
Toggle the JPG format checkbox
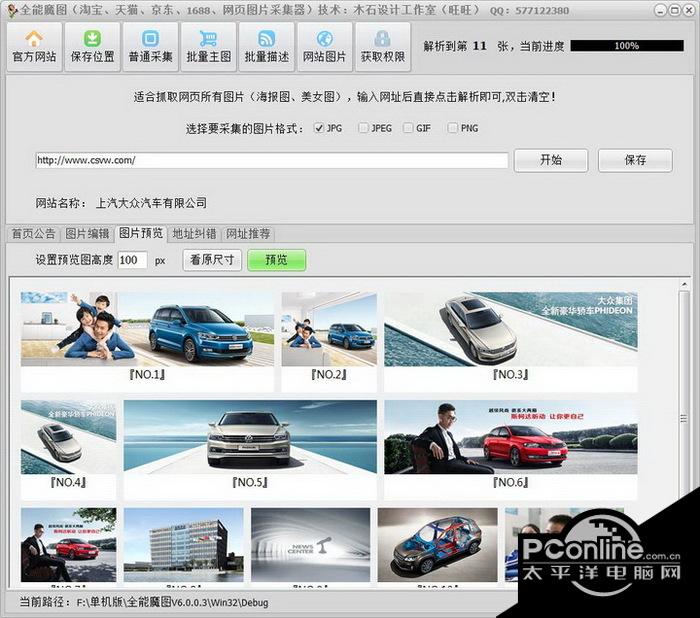tap(319, 128)
